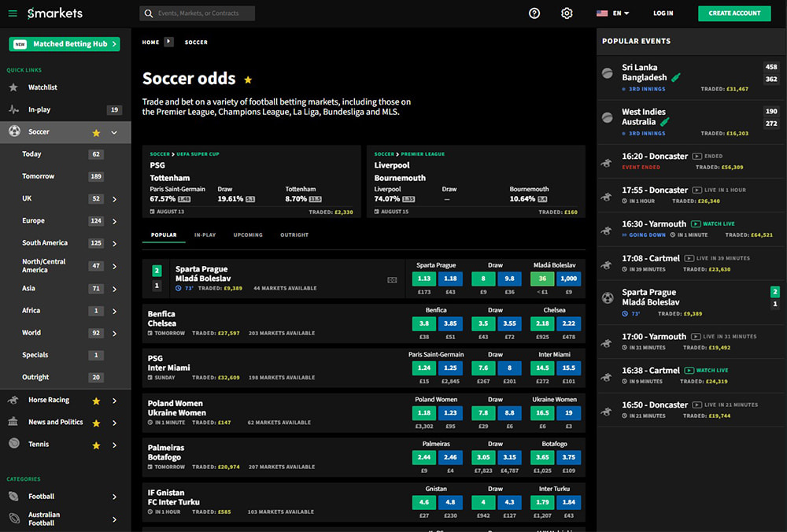Click the horse icon beside 17:00 Yarmouth
The height and width of the screenshot is (532, 787).
tap(607, 343)
